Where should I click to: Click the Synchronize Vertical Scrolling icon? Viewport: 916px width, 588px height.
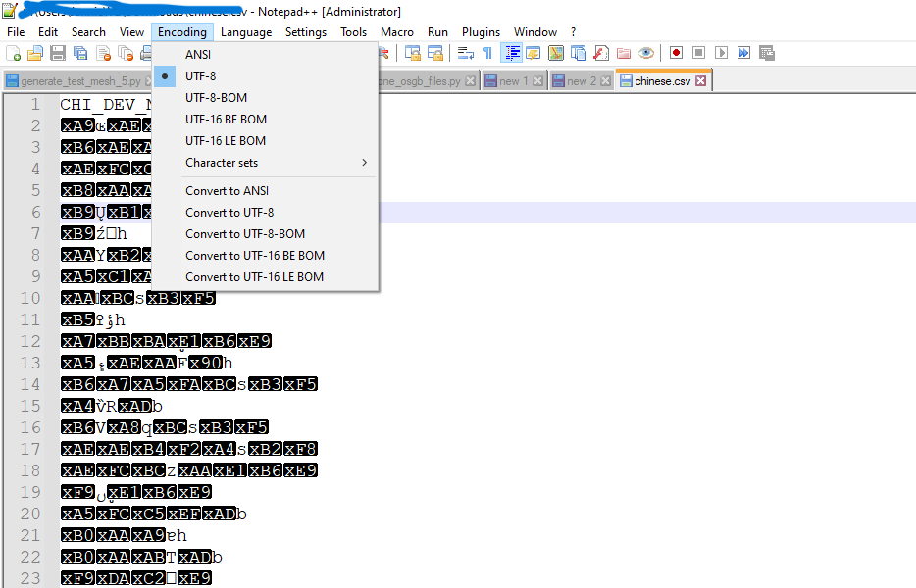(413, 53)
